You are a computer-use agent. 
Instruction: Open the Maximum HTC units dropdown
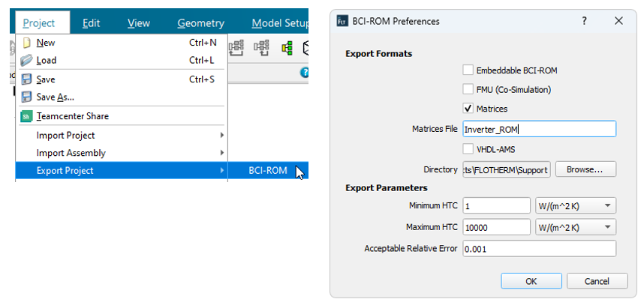tap(576, 226)
